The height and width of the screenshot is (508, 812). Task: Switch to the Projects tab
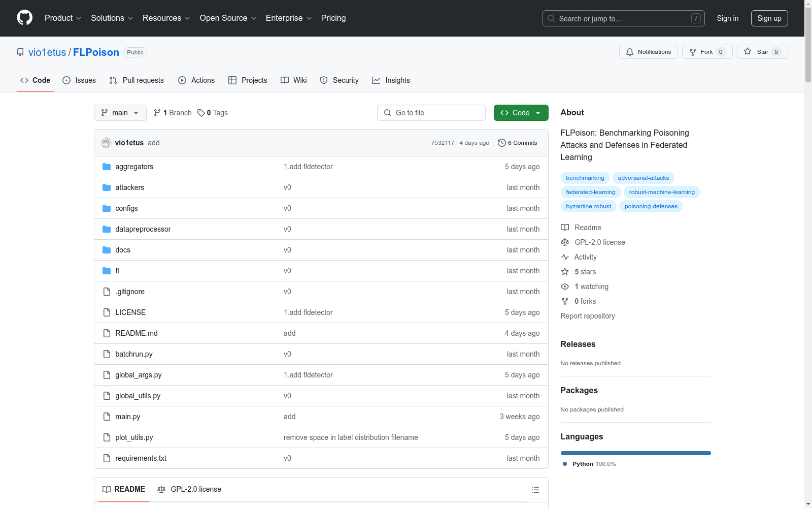248,80
